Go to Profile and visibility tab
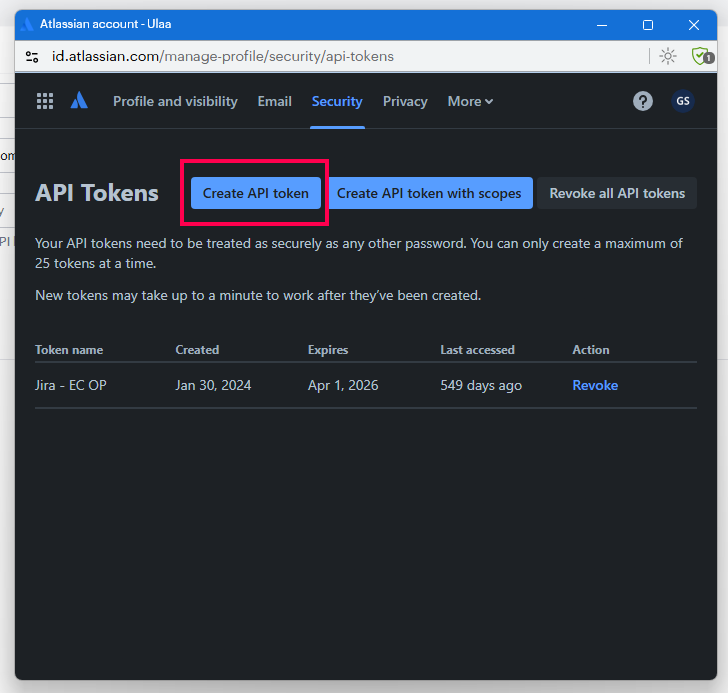 click(175, 101)
